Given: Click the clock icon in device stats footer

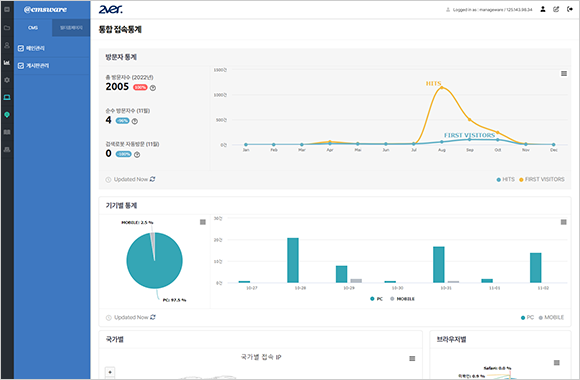Looking at the screenshot, I should pyautogui.click(x=109, y=317).
